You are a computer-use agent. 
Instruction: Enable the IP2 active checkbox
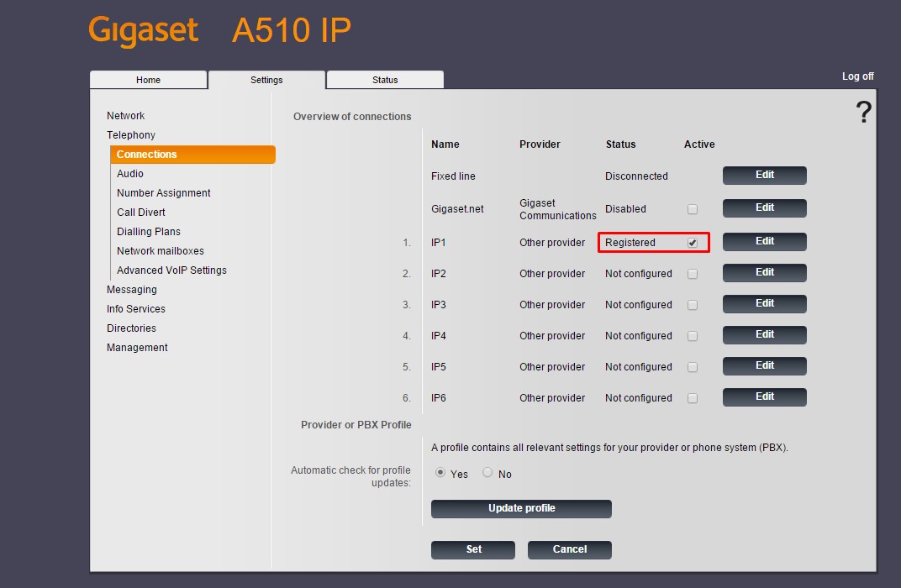693,274
